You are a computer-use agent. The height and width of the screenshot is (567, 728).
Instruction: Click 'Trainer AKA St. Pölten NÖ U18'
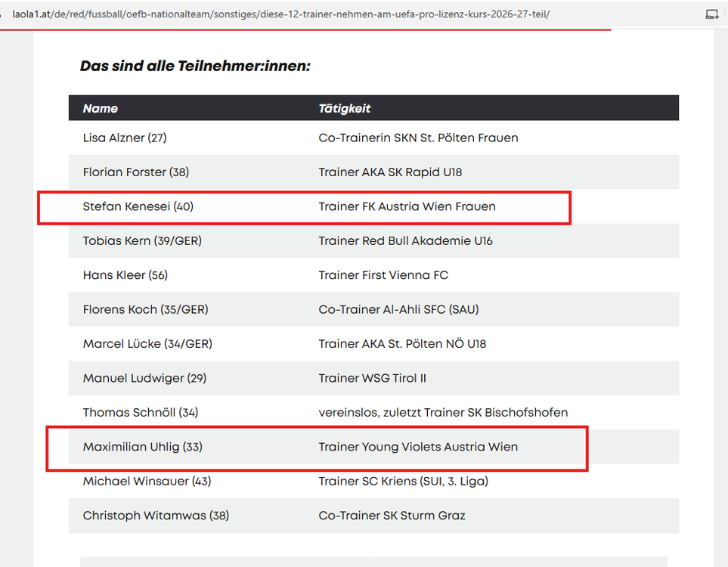click(402, 344)
